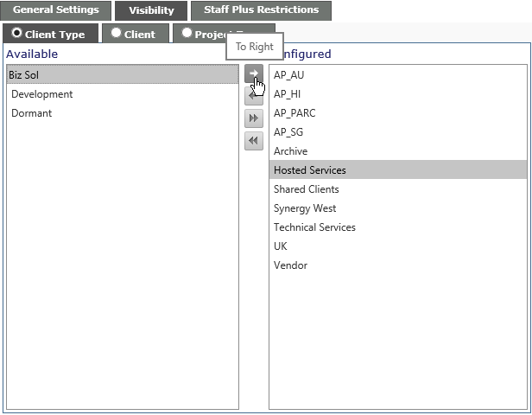Open the Staff Plus Restrictions tab
Viewport: 532px width, 415px height.
(261, 10)
